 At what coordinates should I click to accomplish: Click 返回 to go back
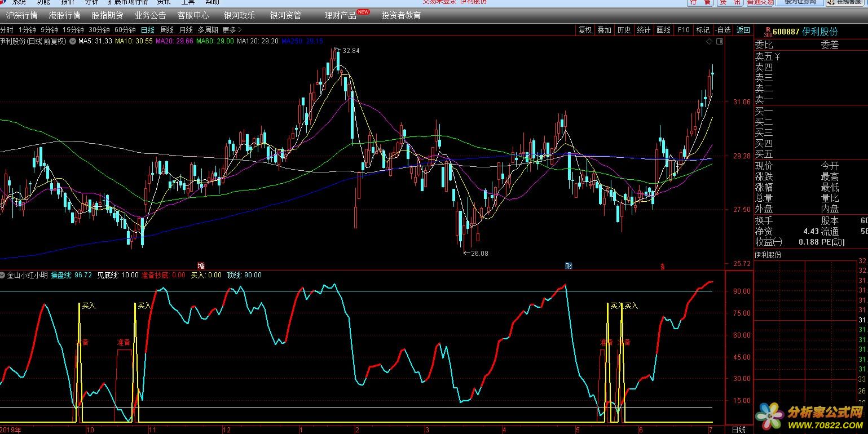pyautogui.click(x=743, y=30)
